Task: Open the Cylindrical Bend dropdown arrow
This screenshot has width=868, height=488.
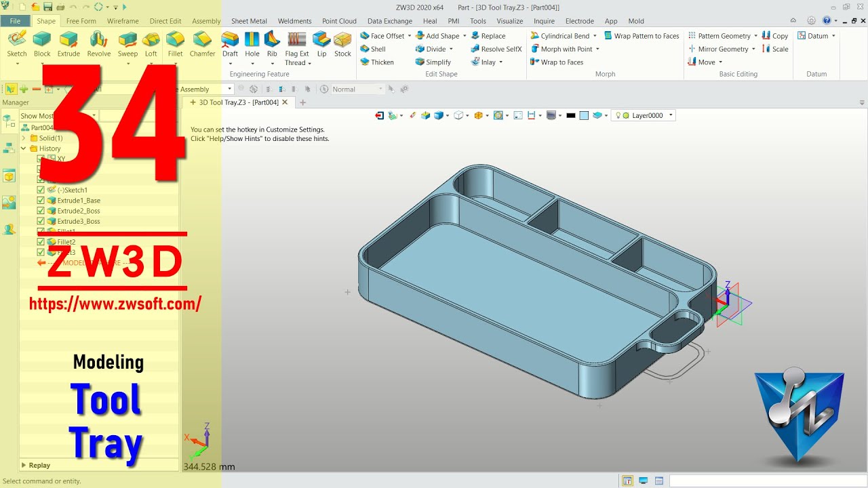Action: pos(595,36)
